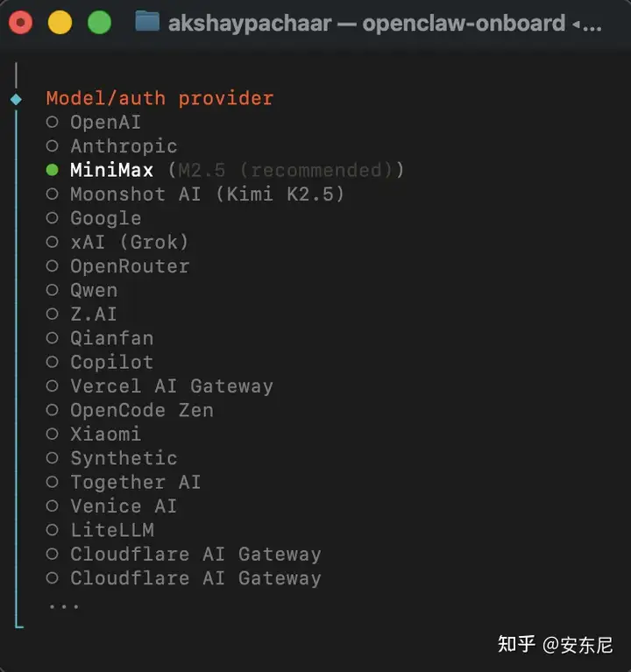The width and height of the screenshot is (631, 672).
Task: Minimize the window using the yellow button
Action: [x=60, y=23]
